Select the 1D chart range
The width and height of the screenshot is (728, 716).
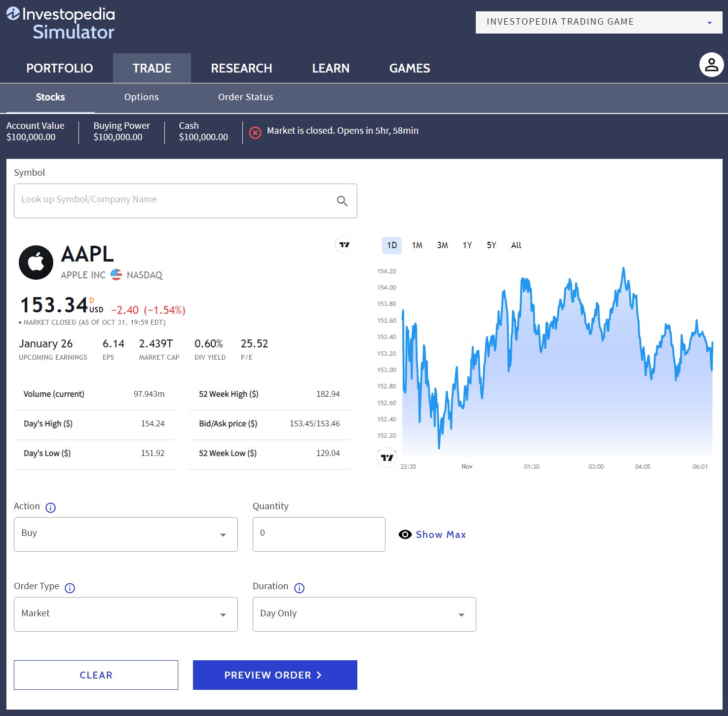click(x=392, y=245)
